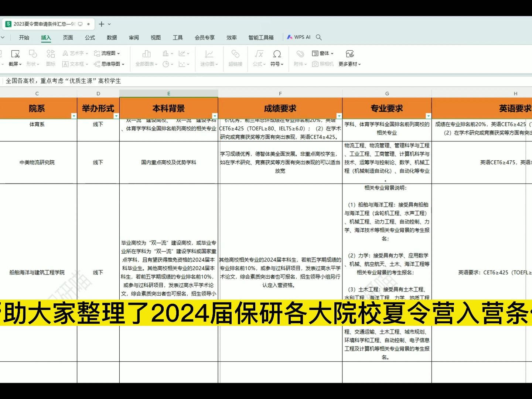Select the 国内重点高校及优势学科 cell
532x399 pixels.
point(169,163)
